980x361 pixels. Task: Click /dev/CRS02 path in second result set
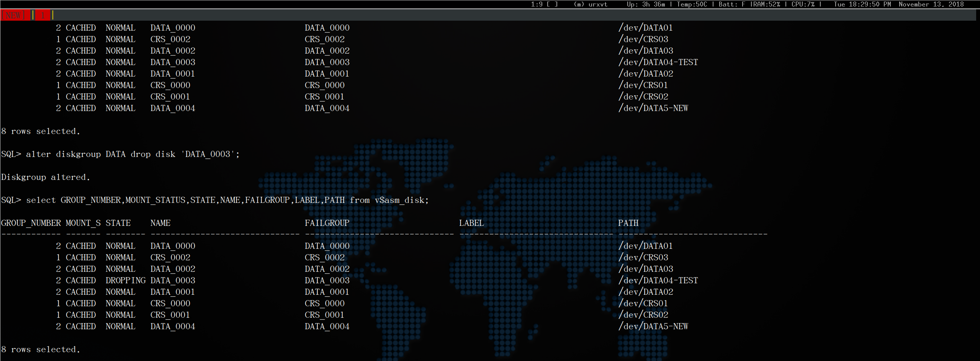(643, 315)
